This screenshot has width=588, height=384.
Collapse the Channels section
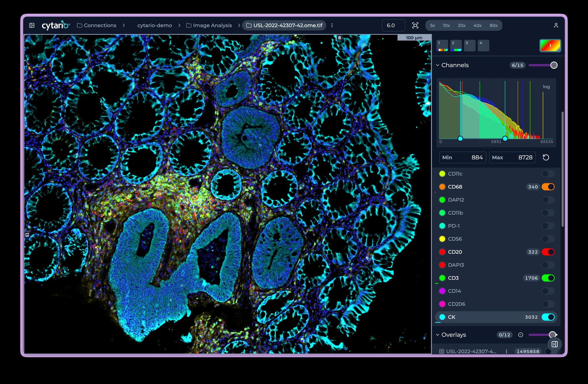point(438,65)
